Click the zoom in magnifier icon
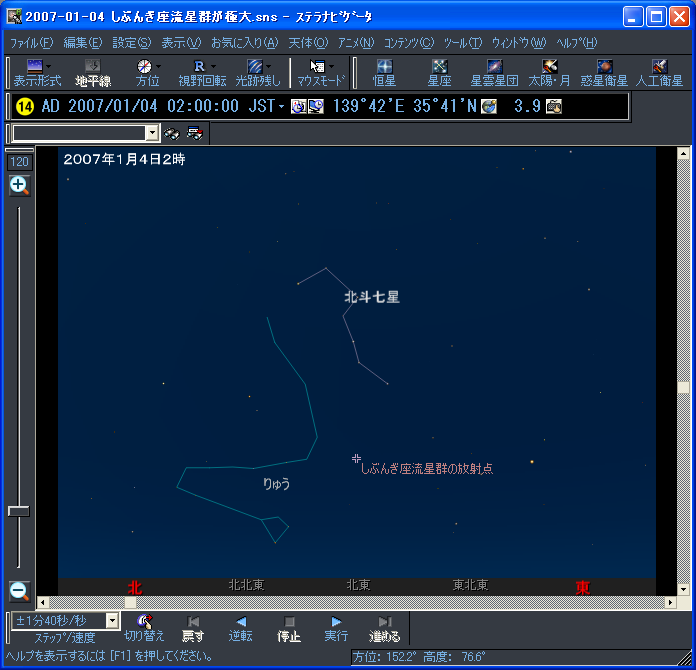Image resolution: width=696 pixels, height=670 pixels. pos(19,184)
